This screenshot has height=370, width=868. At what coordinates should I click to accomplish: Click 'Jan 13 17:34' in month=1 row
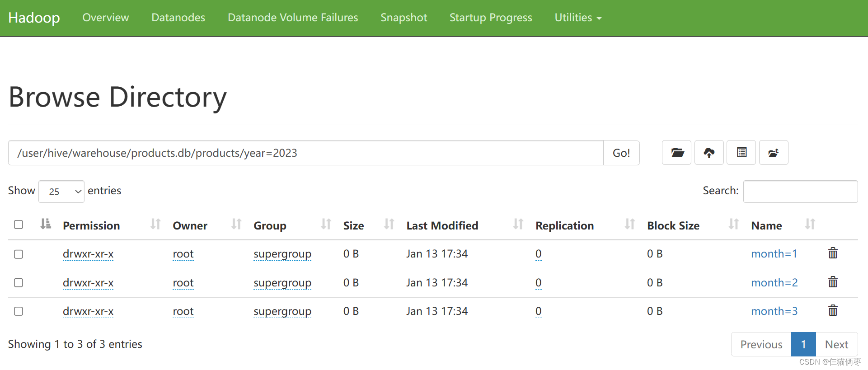(x=437, y=253)
